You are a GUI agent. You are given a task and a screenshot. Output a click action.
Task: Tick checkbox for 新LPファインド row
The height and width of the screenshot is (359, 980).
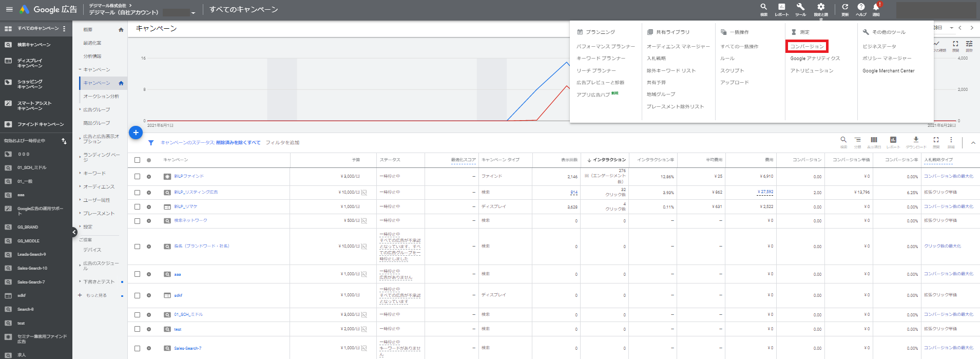click(x=137, y=176)
